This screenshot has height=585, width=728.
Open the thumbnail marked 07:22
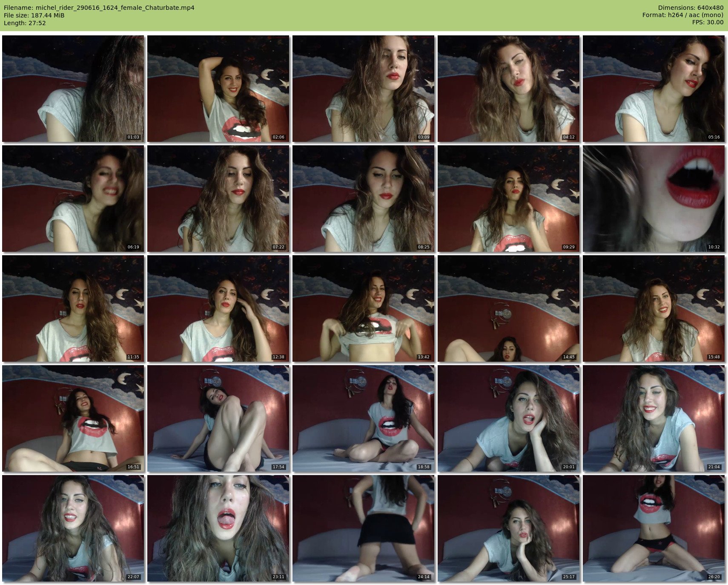(218, 199)
